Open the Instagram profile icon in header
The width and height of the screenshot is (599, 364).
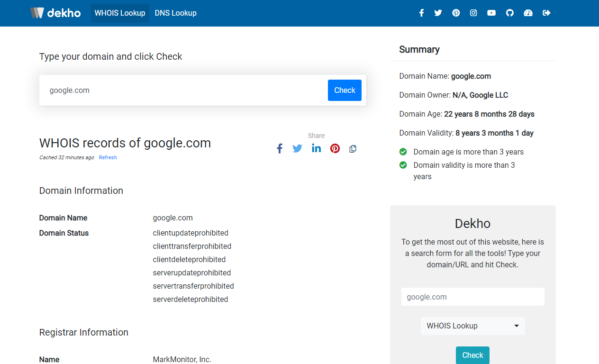tap(473, 13)
